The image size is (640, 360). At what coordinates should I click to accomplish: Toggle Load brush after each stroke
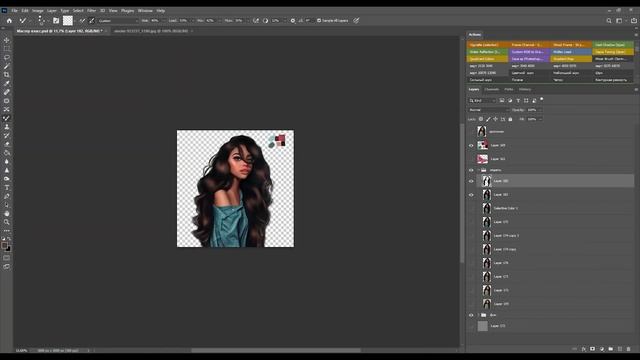82,20
